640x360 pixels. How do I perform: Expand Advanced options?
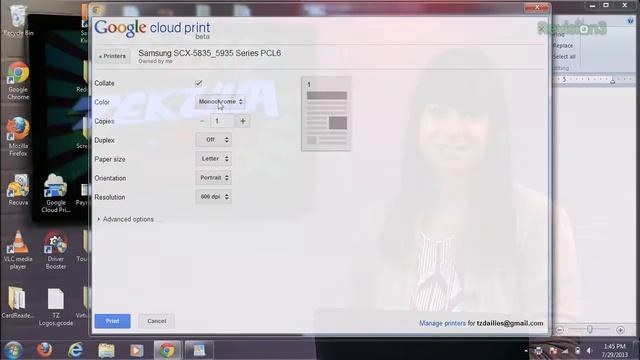tap(125, 219)
